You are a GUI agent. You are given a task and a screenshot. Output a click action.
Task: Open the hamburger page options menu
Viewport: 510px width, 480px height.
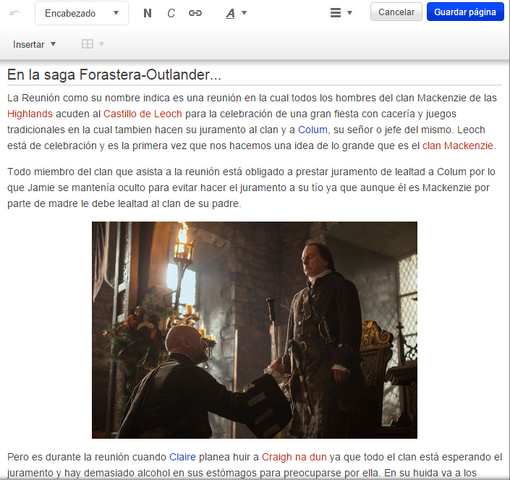click(341, 13)
